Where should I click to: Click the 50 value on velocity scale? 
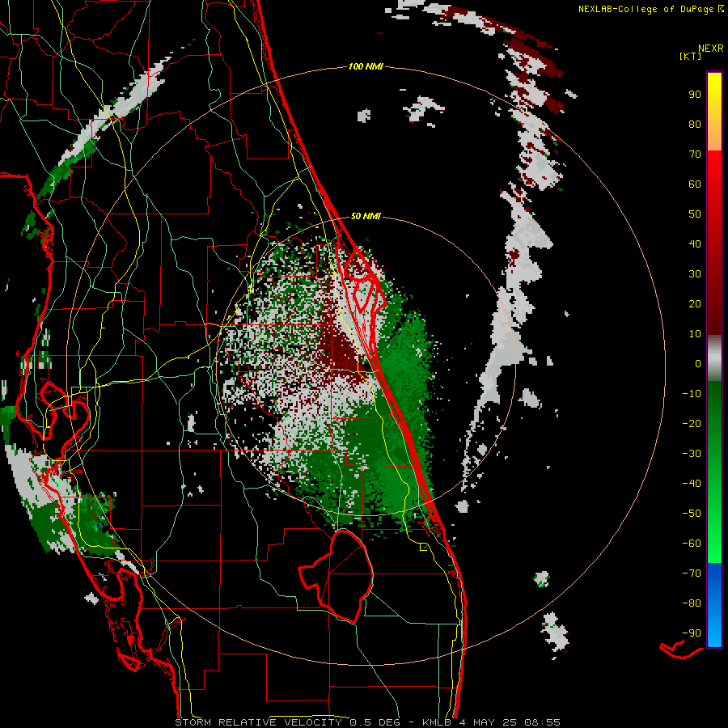coord(695,214)
